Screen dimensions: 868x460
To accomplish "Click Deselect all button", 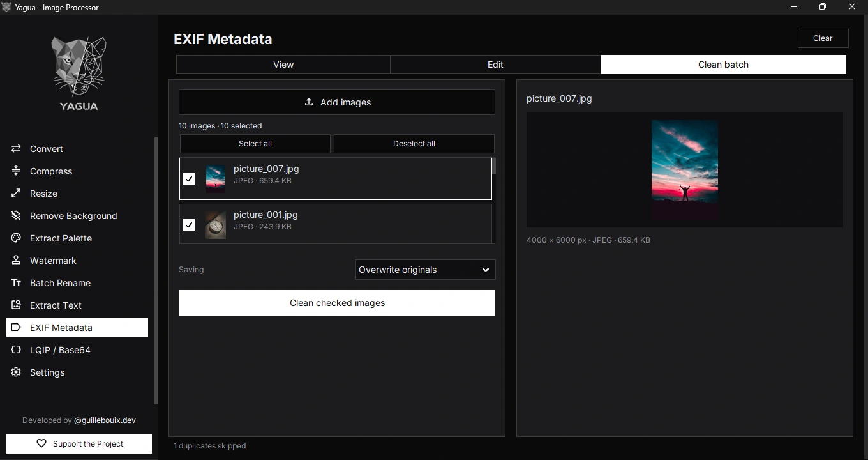I will (414, 144).
